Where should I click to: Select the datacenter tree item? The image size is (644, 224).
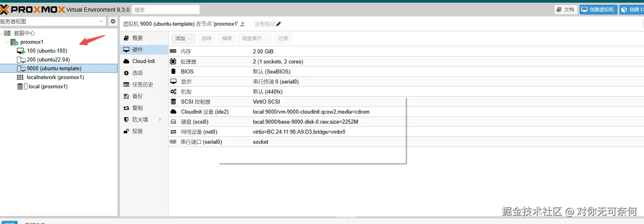pos(25,33)
